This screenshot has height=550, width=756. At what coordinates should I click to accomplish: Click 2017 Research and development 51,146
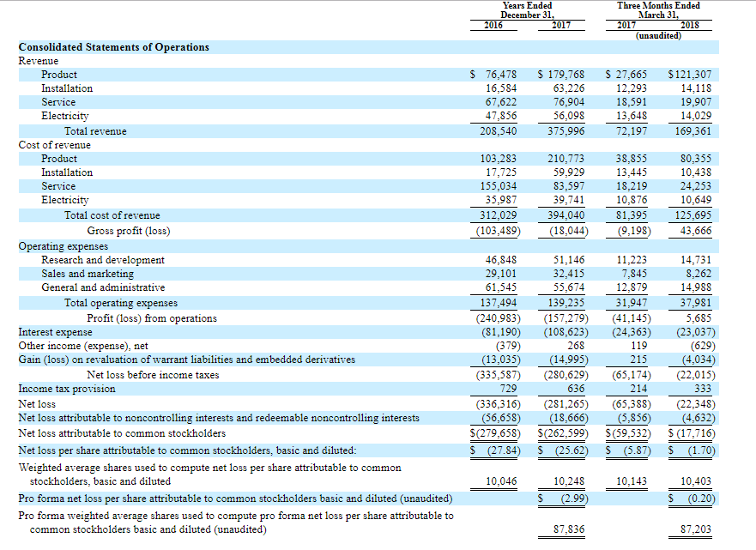coord(569,260)
